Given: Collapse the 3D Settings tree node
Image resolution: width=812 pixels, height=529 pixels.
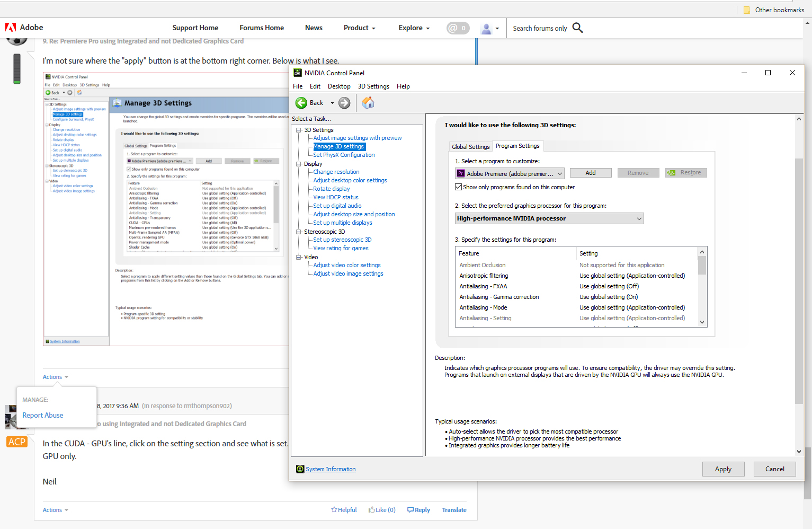Looking at the screenshot, I should 299,130.
